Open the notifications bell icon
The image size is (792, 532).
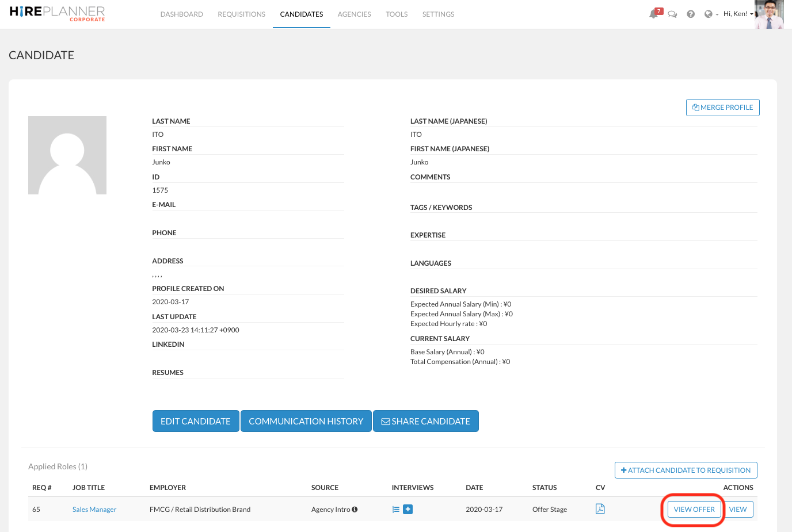click(653, 14)
